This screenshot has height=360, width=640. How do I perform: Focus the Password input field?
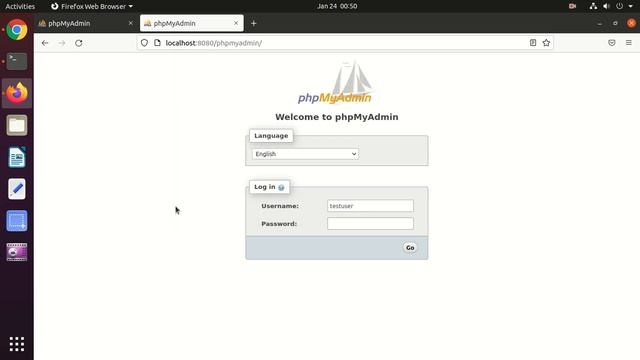point(370,224)
